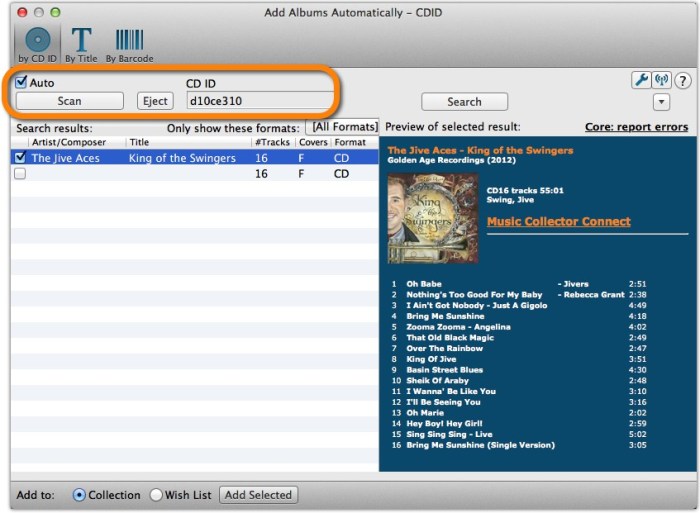This screenshot has height=513, width=700.
Task: Click track 6 'That Old Black Magic'
Action: 450,338
